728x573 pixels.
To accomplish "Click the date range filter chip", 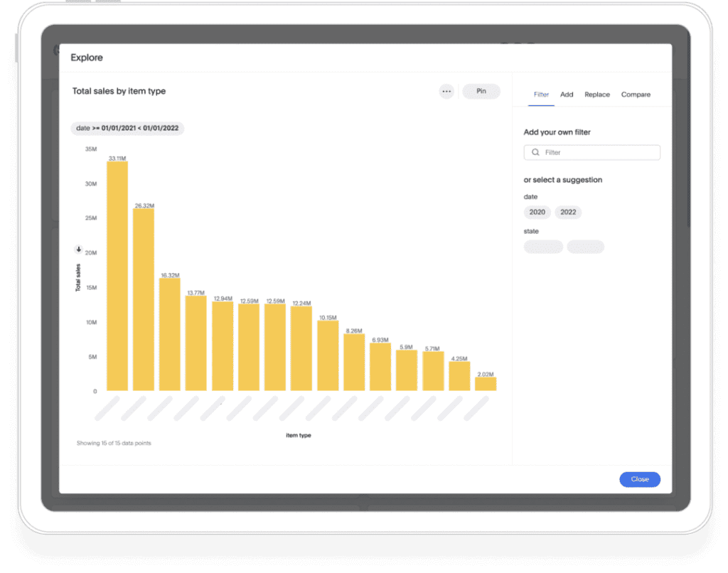I will pyautogui.click(x=127, y=129).
